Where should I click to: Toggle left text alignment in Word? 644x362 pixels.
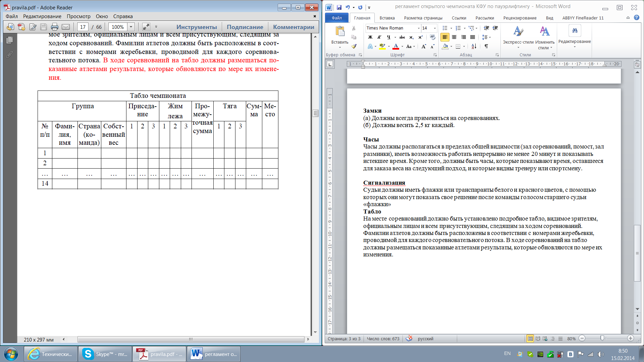445,37
